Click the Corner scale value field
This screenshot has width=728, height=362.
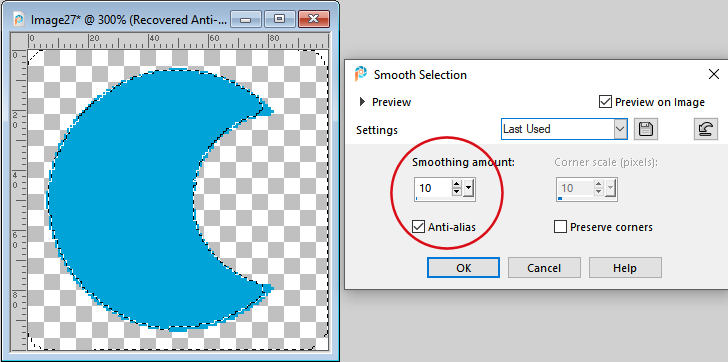(x=575, y=187)
